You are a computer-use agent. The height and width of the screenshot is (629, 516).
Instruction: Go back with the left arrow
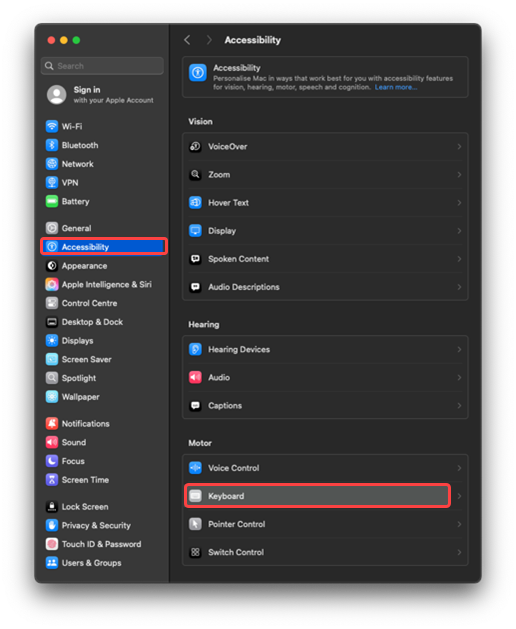point(187,40)
